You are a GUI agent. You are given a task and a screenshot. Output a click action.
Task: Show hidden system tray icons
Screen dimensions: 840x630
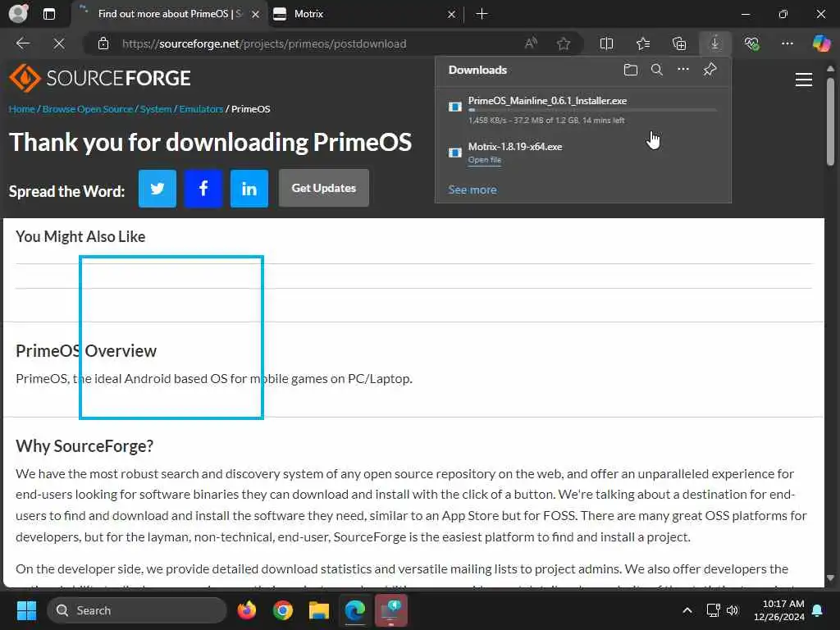(687, 610)
